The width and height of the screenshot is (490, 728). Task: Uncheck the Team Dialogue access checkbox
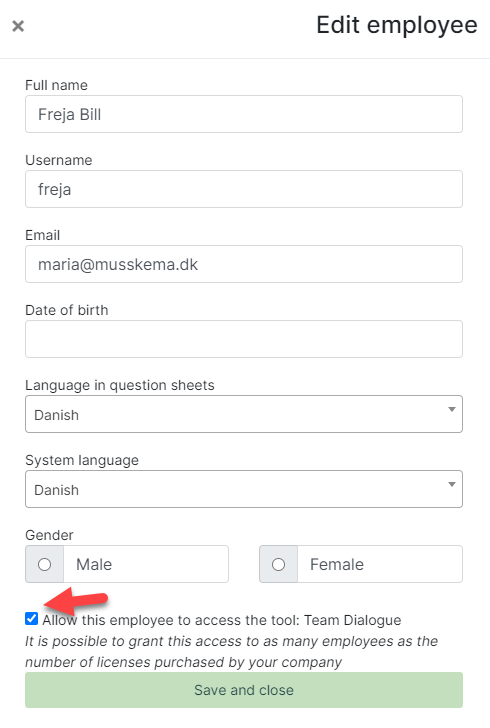click(32, 619)
